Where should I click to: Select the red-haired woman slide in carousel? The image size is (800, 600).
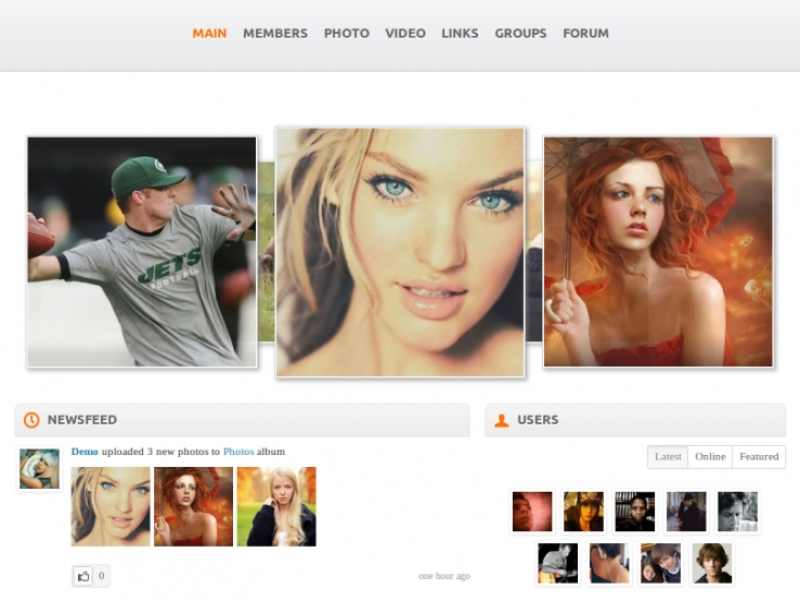[658, 252]
